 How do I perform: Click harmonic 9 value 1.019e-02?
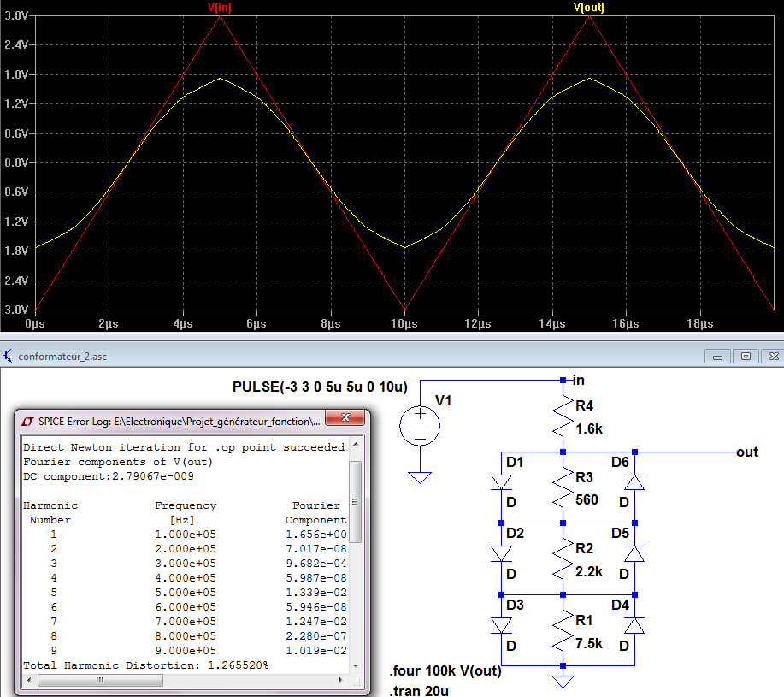click(316, 651)
